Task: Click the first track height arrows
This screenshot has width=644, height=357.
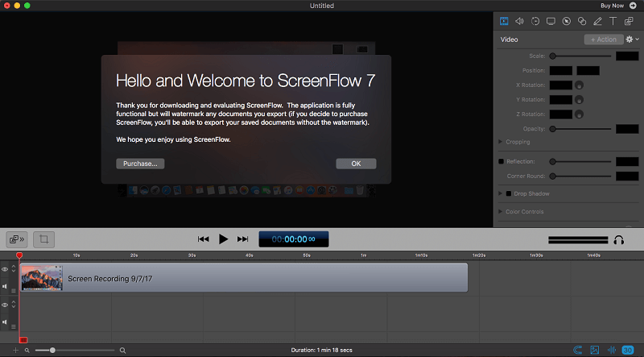Action: (14, 268)
